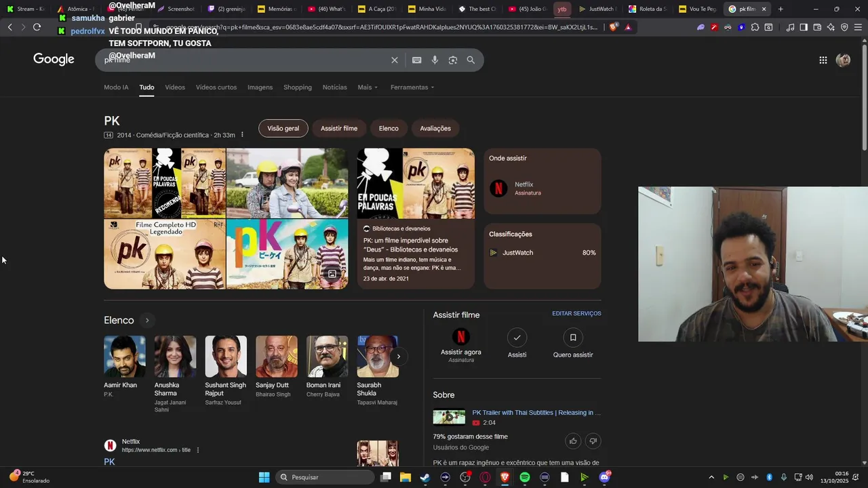Open the Google apps grid
This screenshot has height=488, width=868.
823,60
